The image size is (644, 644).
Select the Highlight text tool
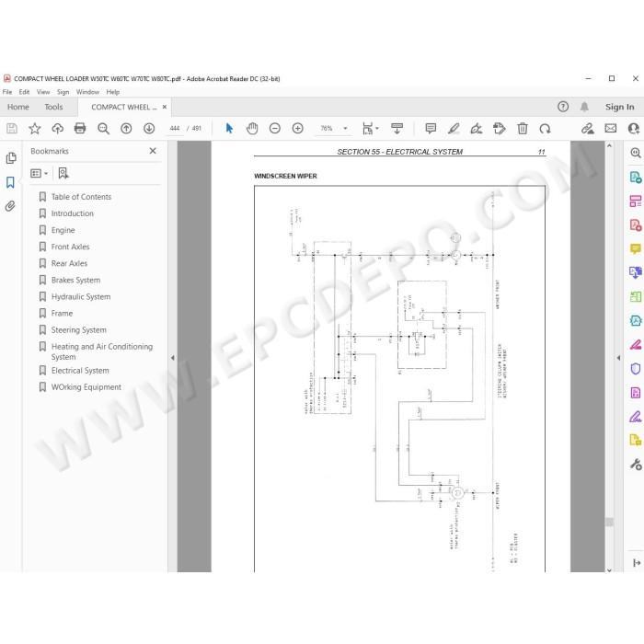point(454,129)
